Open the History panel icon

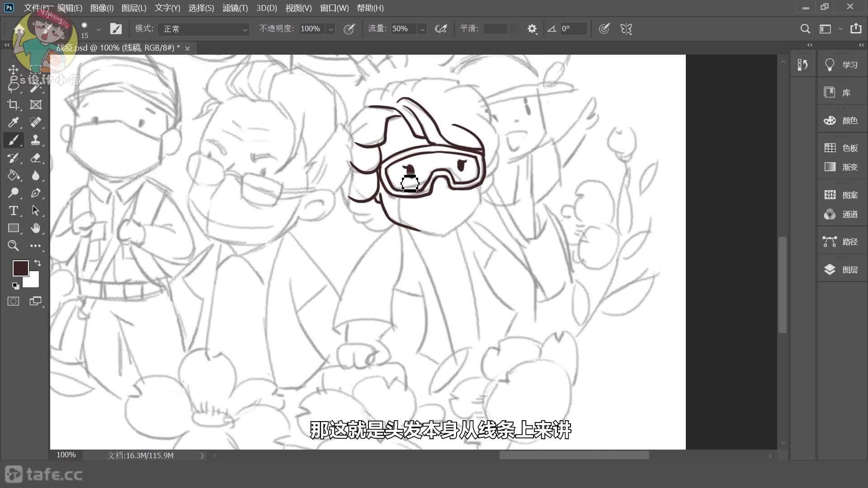pos(803,65)
